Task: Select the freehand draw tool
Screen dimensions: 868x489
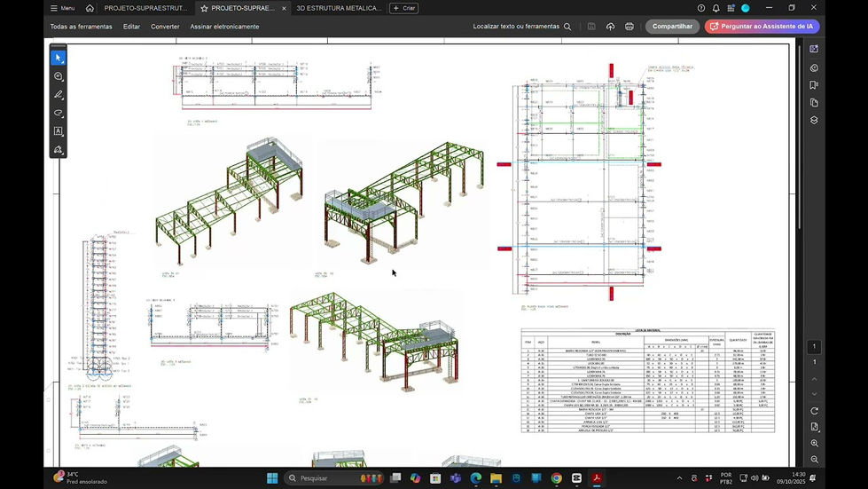Action: pyautogui.click(x=59, y=114)
